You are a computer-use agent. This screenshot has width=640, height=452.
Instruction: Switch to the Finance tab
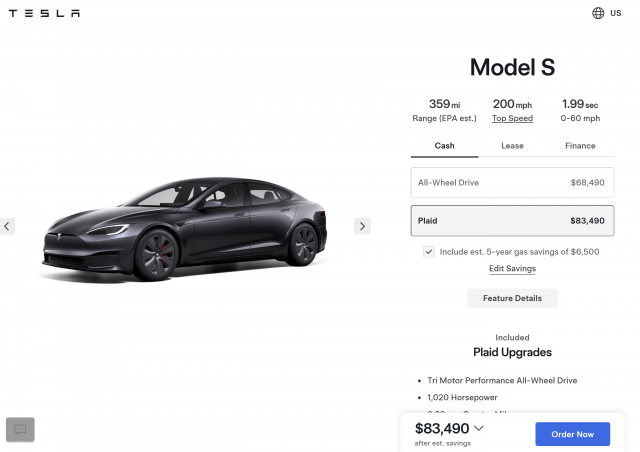pos(580,146)
